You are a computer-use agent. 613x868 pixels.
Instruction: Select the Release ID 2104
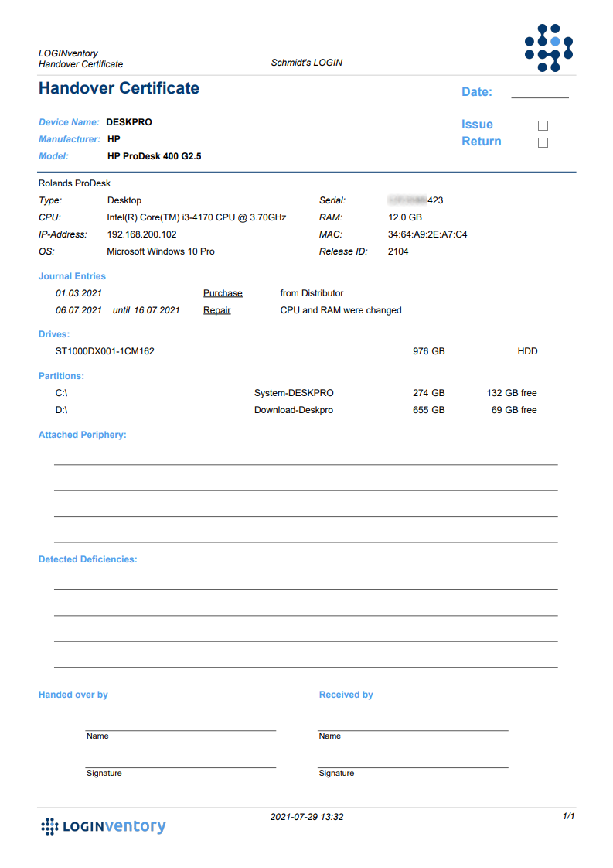click(x=398, y=252)
